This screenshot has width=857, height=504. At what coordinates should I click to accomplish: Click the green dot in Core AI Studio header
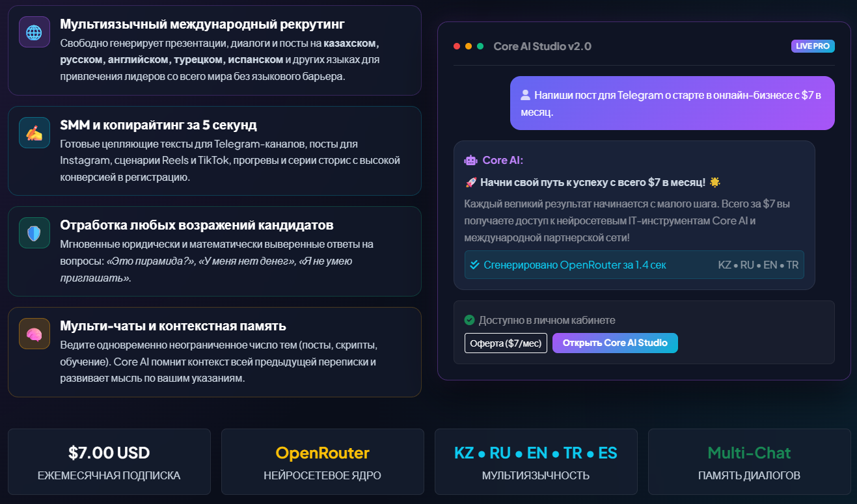(x=480, y=46)
